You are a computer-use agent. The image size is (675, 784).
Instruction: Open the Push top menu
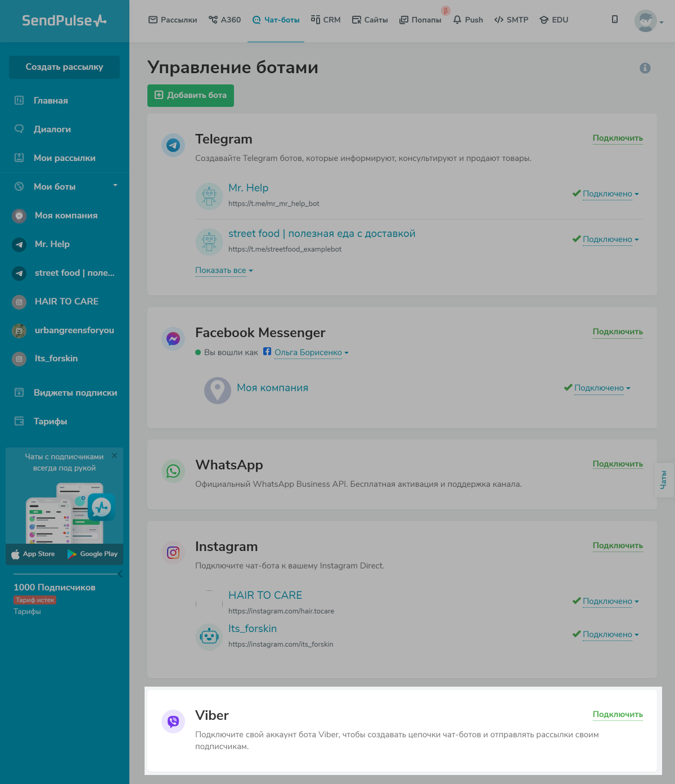[x=468, y=20]
